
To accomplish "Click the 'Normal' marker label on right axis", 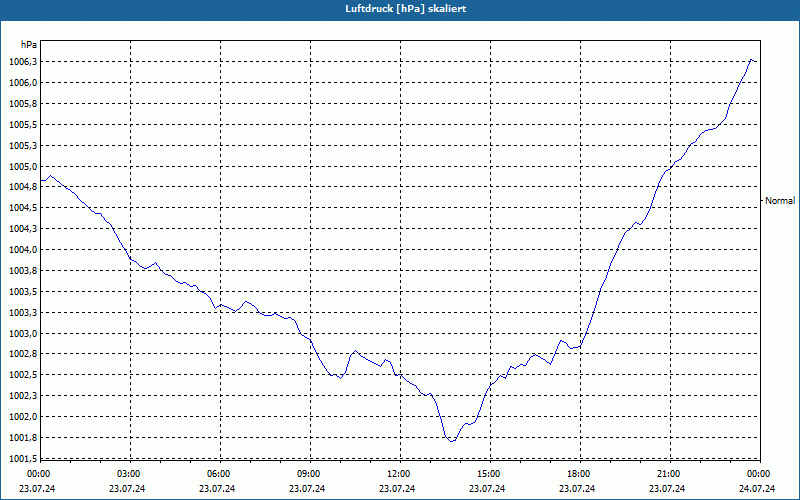I will (780, 201).
